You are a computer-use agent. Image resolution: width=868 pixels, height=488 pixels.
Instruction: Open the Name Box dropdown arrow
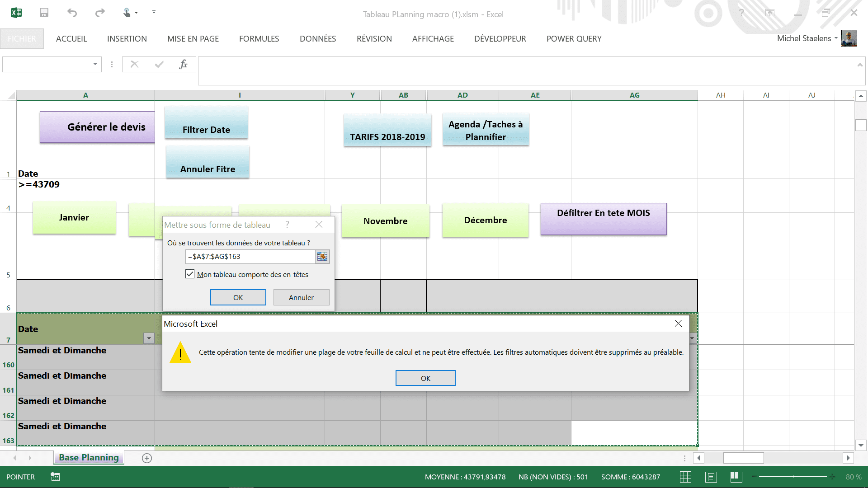[x=95, y=64]
